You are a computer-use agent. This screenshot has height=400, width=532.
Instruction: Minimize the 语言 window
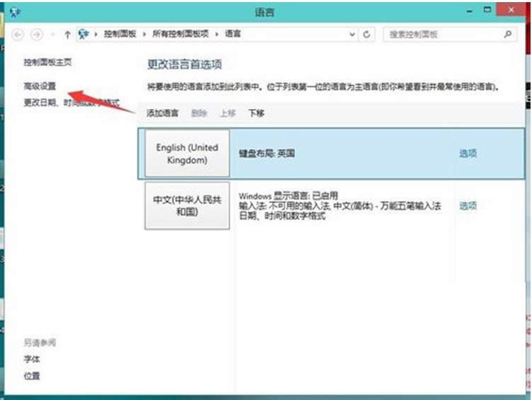click(x=470, y=11)
